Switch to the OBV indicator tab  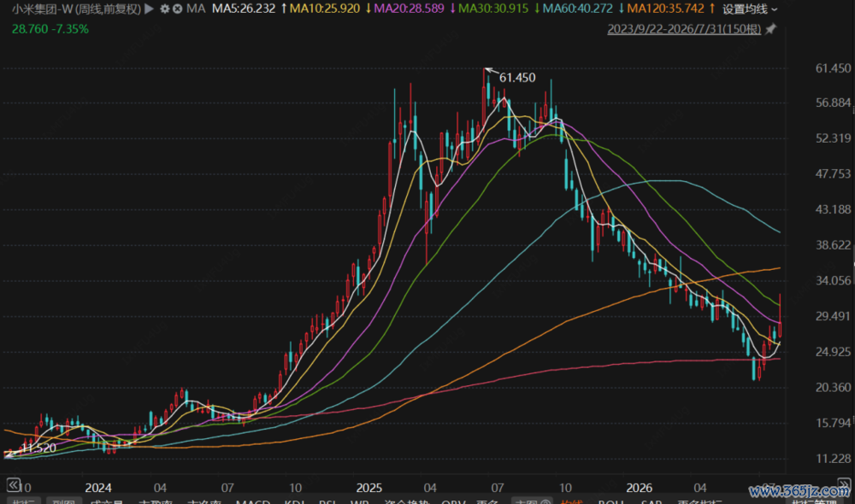point(453,501)
